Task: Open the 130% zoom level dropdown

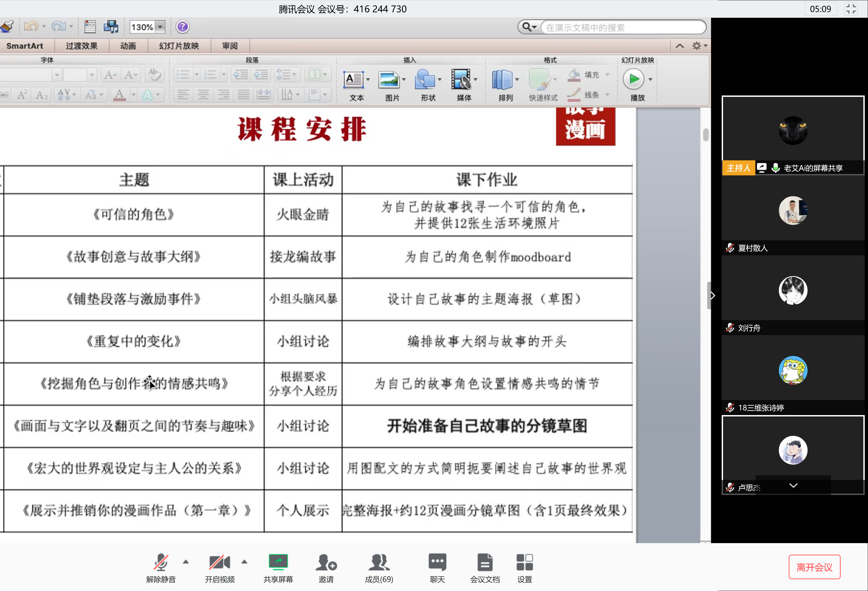Action: click(160, 27)
